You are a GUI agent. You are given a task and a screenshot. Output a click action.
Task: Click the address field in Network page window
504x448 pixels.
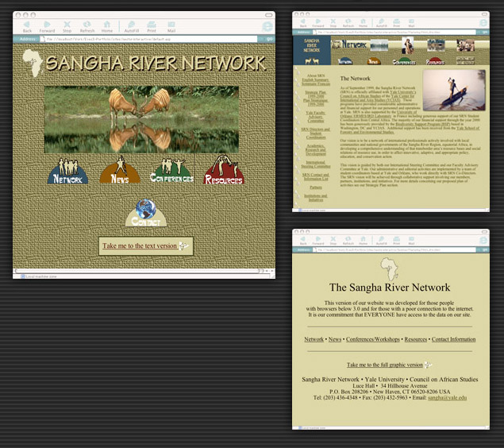pos(395,32)
